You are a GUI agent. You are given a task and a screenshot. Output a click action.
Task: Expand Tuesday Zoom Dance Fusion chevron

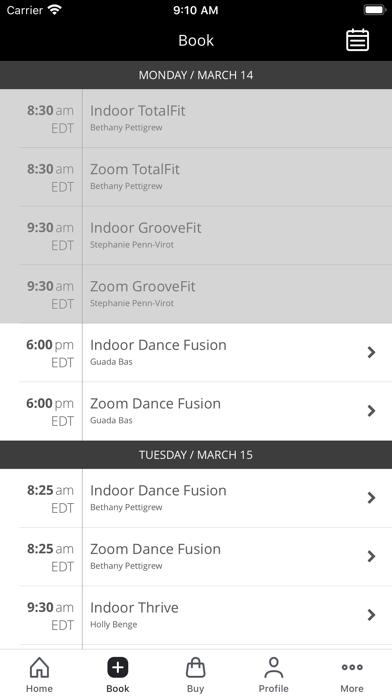pos(372,557)
